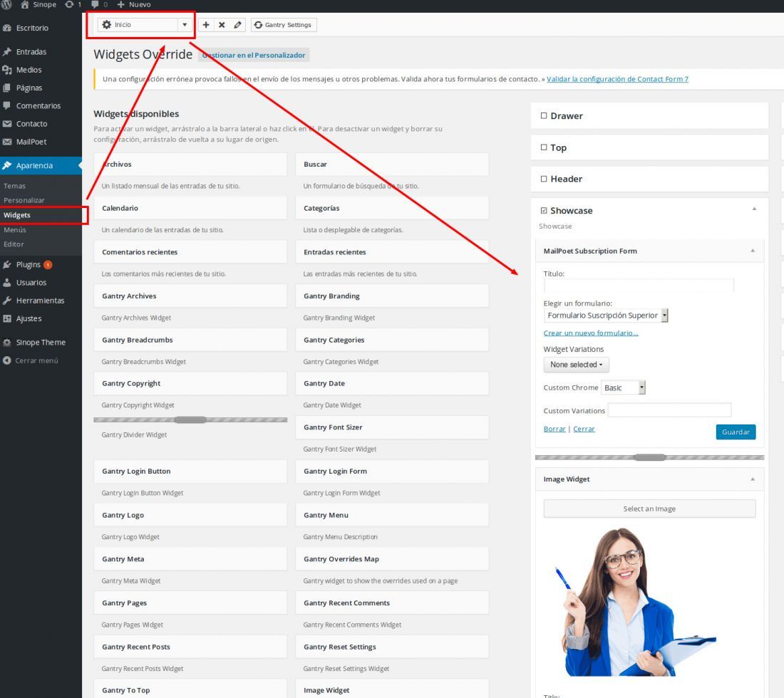Click the Ajustes settings icon
Viewport: 784px width, 698px height.
click(7, 319)
